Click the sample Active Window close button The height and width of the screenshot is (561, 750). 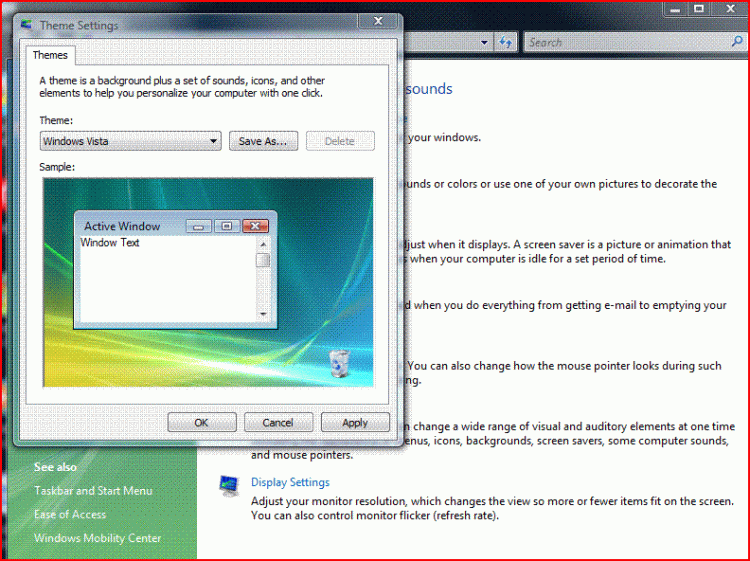pos(255,226)
